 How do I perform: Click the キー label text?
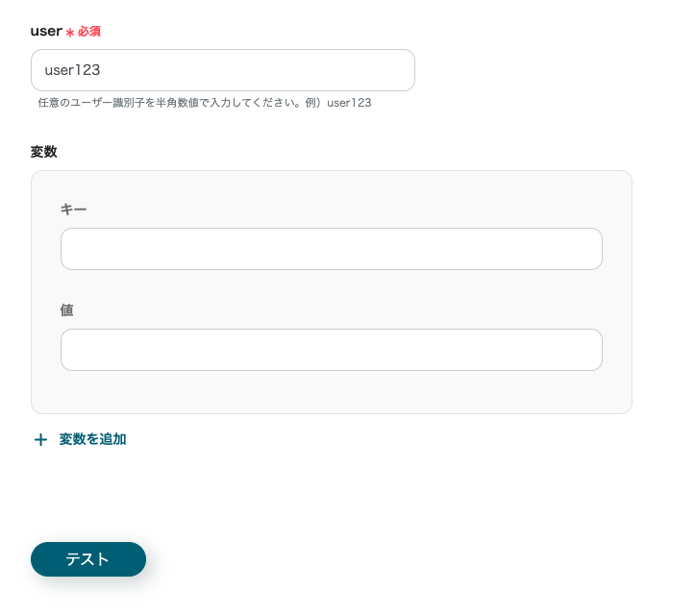point(74,209)
